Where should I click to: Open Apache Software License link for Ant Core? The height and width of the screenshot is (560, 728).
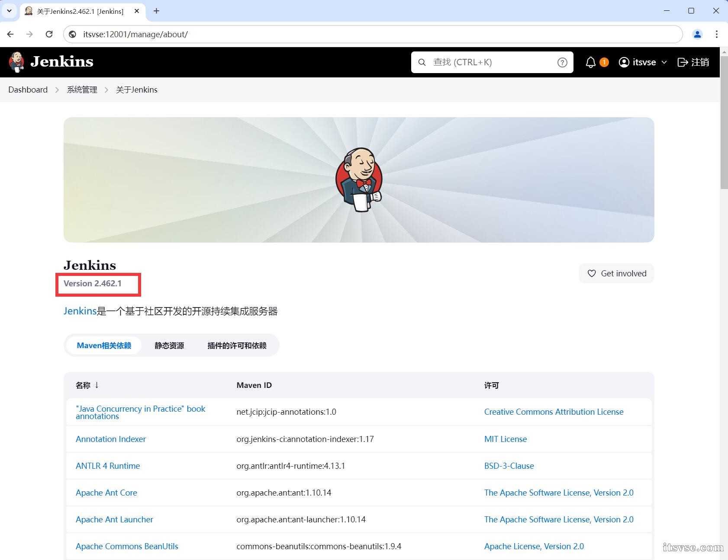pos(559,493)
